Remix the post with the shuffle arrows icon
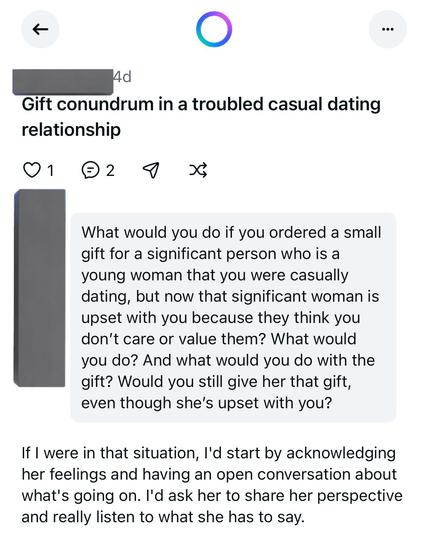The image size is (428, 538). (198, 170)
